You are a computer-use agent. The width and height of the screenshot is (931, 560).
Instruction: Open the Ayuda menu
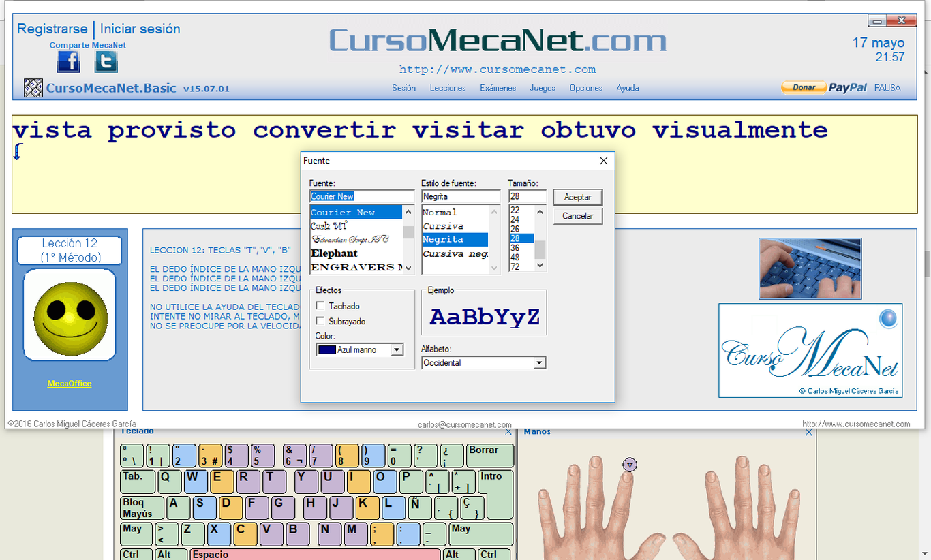[628, 88]
